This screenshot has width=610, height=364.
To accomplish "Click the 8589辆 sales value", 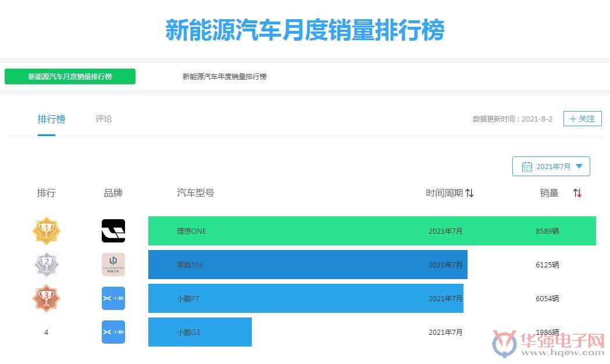I will point(547,231).
